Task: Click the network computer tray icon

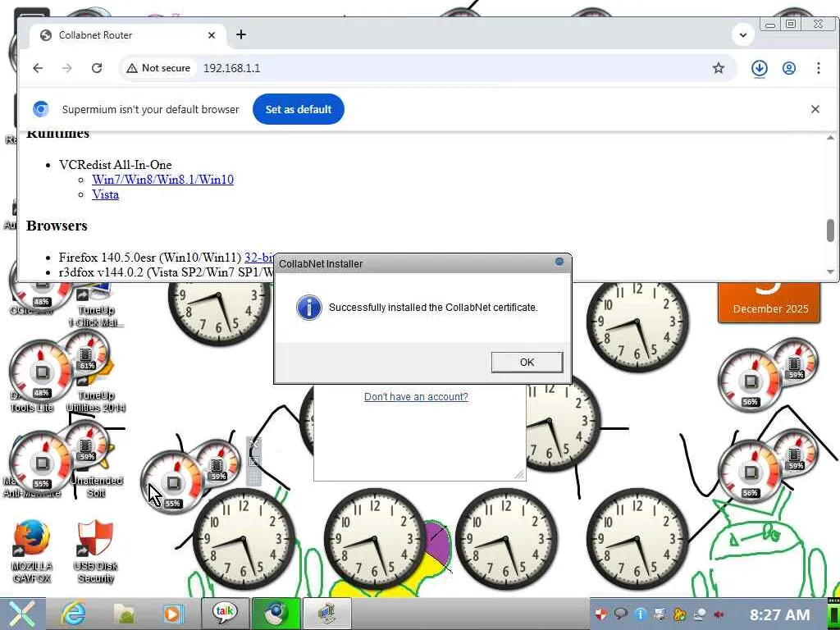Action: click(x=660, y=614)
